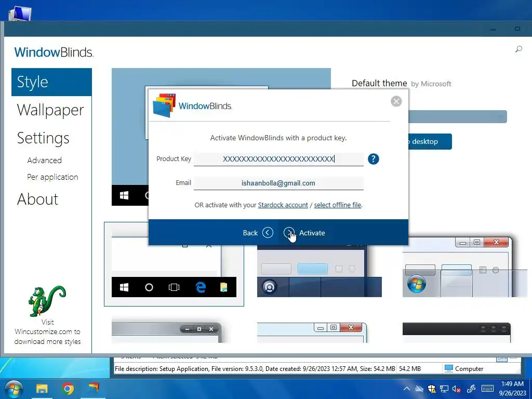Close the WindowBlinds activation dialog

point(396,101)
